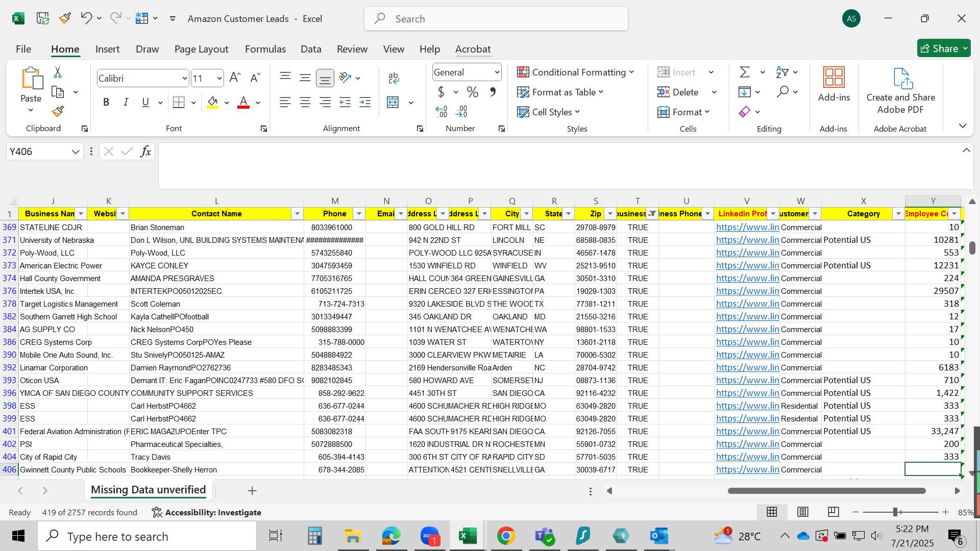The height and width of the screenshot is (551, 980).
Task: Click the Orientation text angle icon
Action: [346, 78]
